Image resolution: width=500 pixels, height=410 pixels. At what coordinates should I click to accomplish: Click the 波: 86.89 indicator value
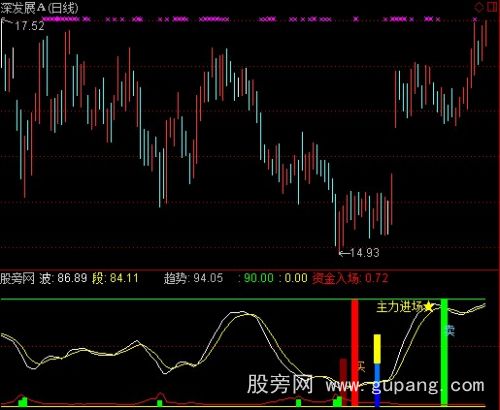point(63,278)
